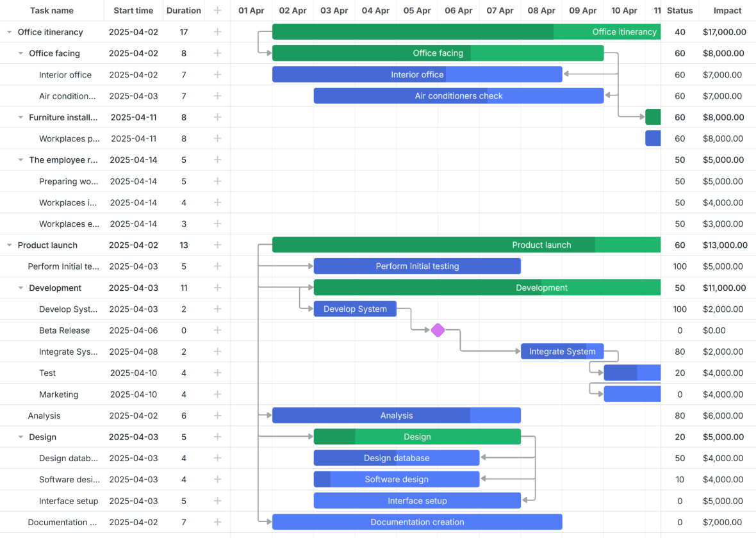
Task: Click the plus icon on Office itinerancy row
Action: click(x=217, y=31)
